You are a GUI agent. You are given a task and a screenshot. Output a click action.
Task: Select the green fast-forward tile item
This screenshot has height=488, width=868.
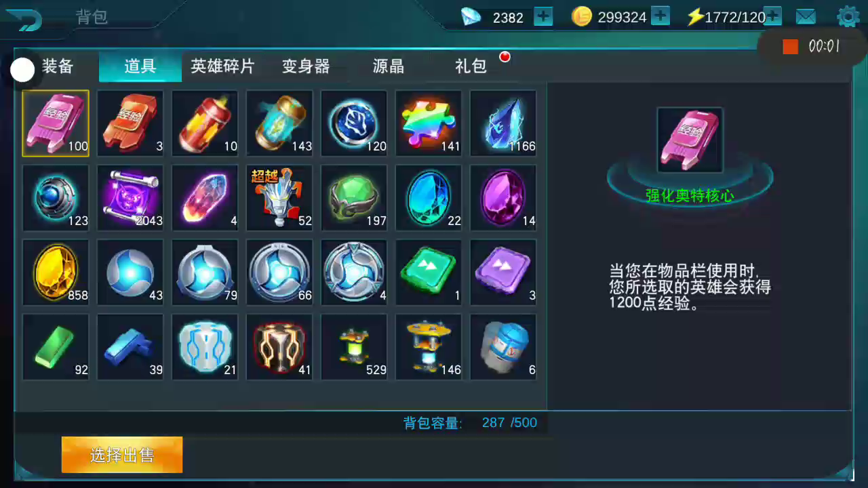click(x=429, y=272)
